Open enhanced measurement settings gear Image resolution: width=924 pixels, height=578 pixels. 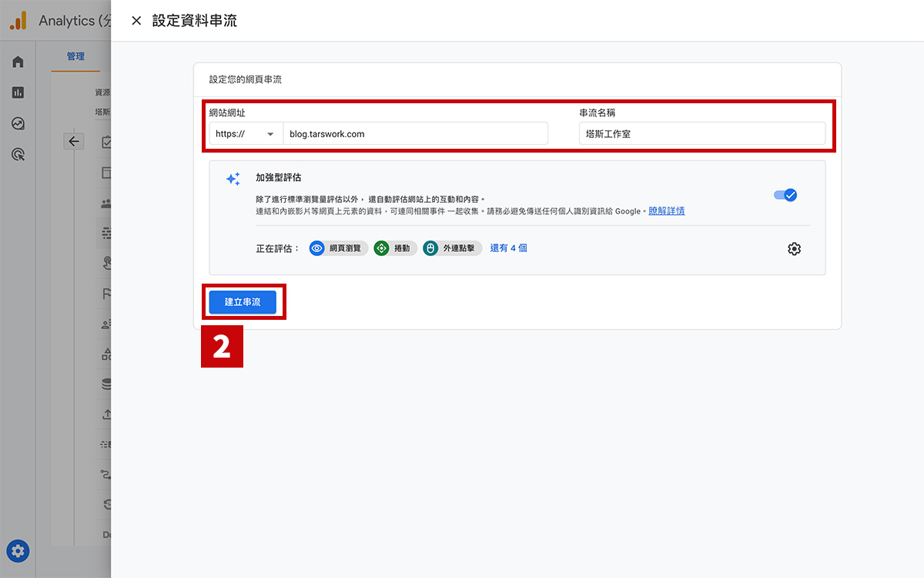(794, 249)
